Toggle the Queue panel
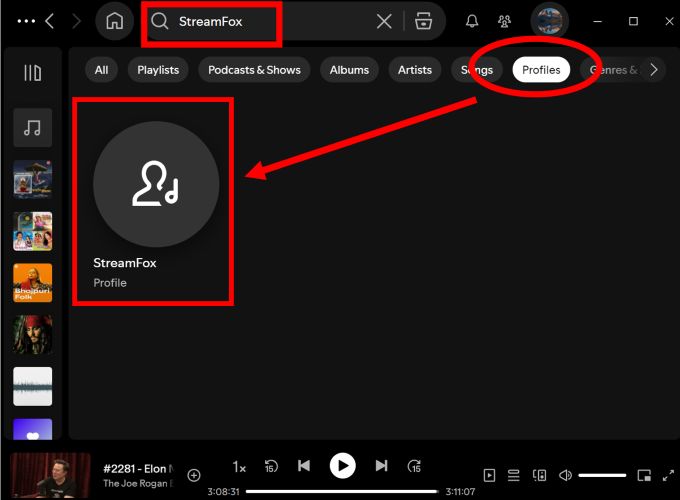The width and height of the screenshot is (680, 500). (513, 475)
